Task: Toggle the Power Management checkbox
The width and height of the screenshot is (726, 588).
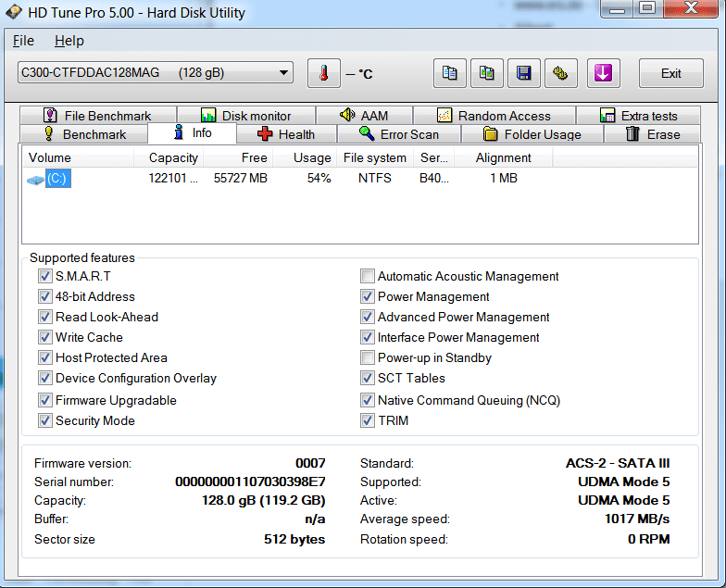Action: pos(368,296)
